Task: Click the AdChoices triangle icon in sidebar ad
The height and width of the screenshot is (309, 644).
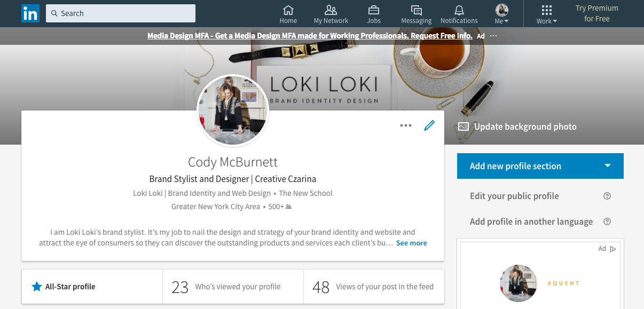Action: (613, 249)
